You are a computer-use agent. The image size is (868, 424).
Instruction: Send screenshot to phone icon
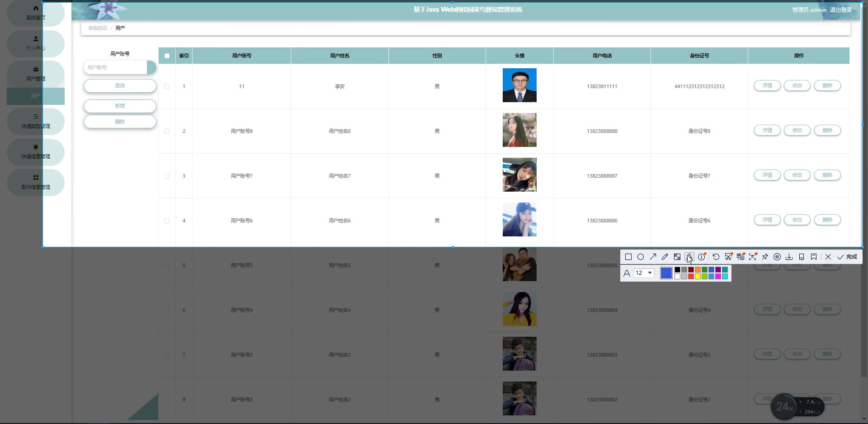point(802,257)
